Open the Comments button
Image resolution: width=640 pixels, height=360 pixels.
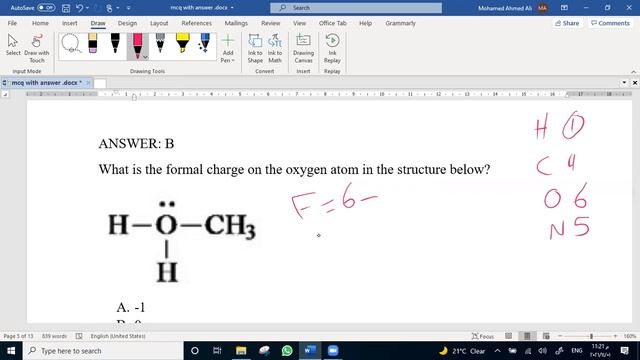pyautogui.click(x=610, y=23)
